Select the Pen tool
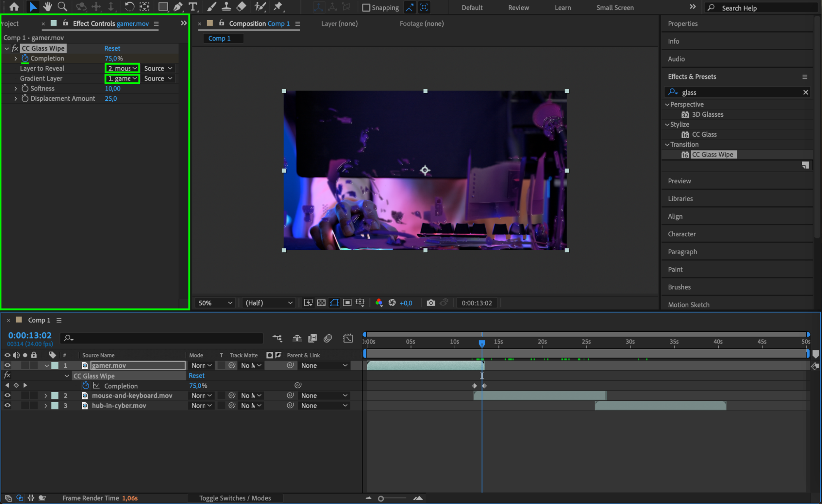822x504 pixels. (x=178, y=7)
